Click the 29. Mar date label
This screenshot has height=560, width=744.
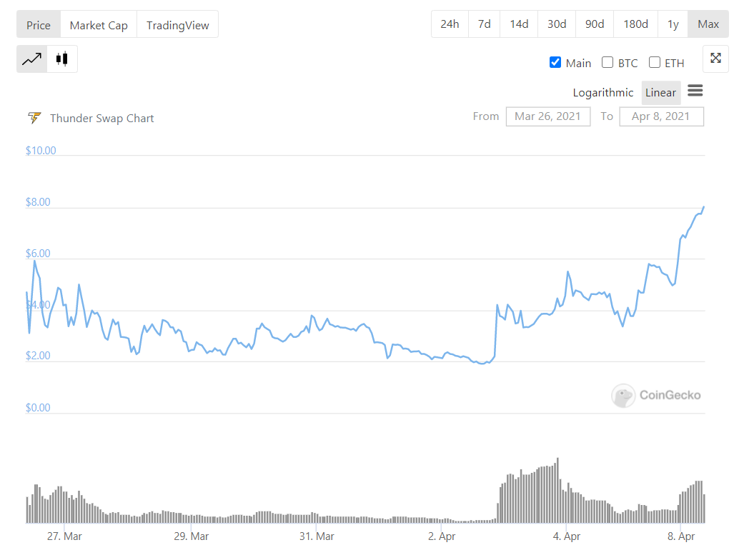tap(192, 536)
